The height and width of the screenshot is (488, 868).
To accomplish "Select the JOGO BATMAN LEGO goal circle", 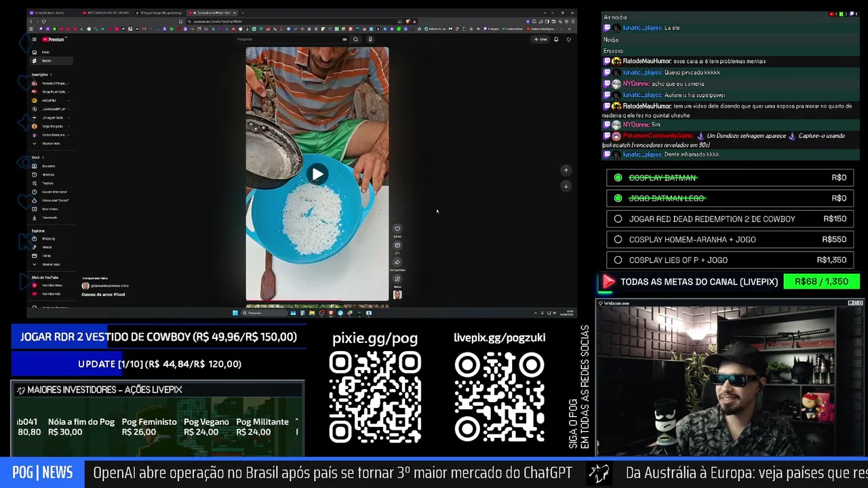I will 618,198.
